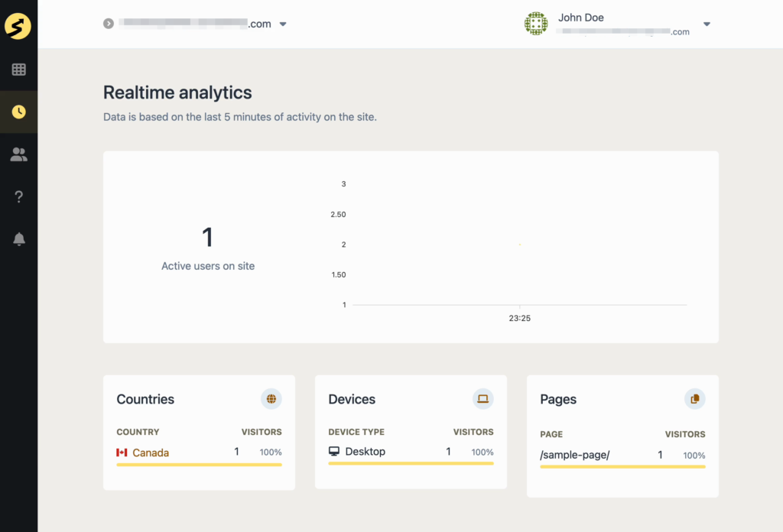Click the 2.50 y-axis label
The height and width of the screenshot is (532, 783).
[x=338, y=215]
